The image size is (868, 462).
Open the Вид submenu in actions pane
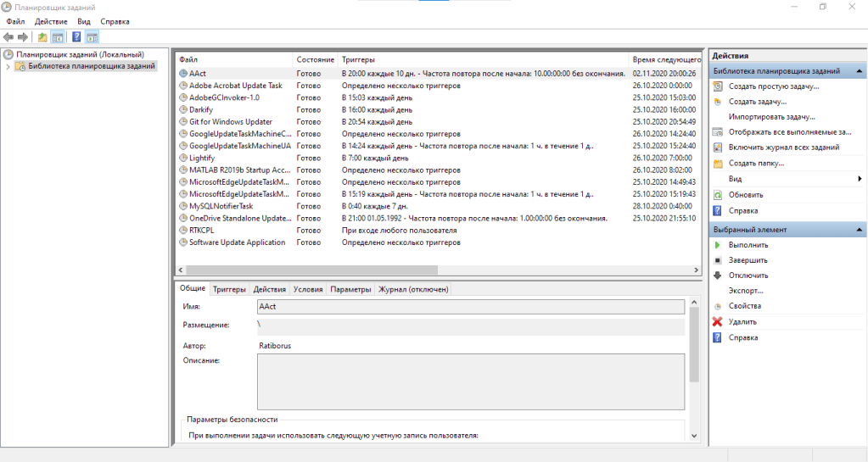(735, 179)
